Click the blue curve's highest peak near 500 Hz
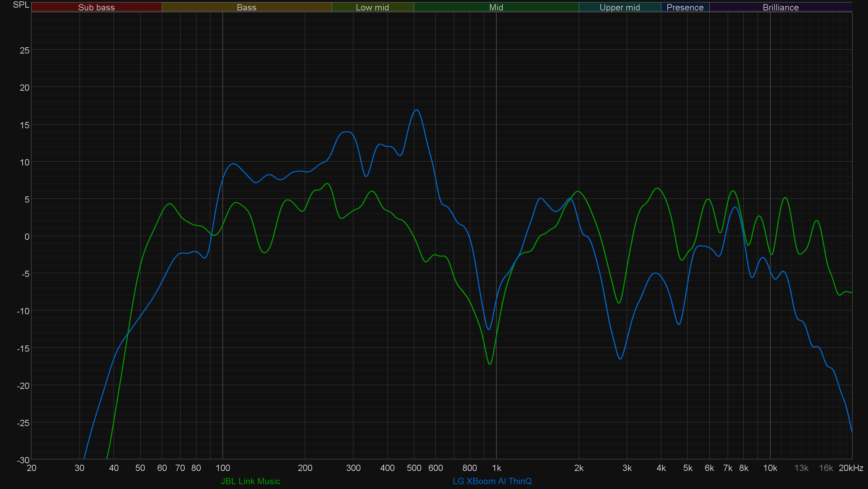The width and height of the screenshot is (868, 489). (x=417, y=110)
